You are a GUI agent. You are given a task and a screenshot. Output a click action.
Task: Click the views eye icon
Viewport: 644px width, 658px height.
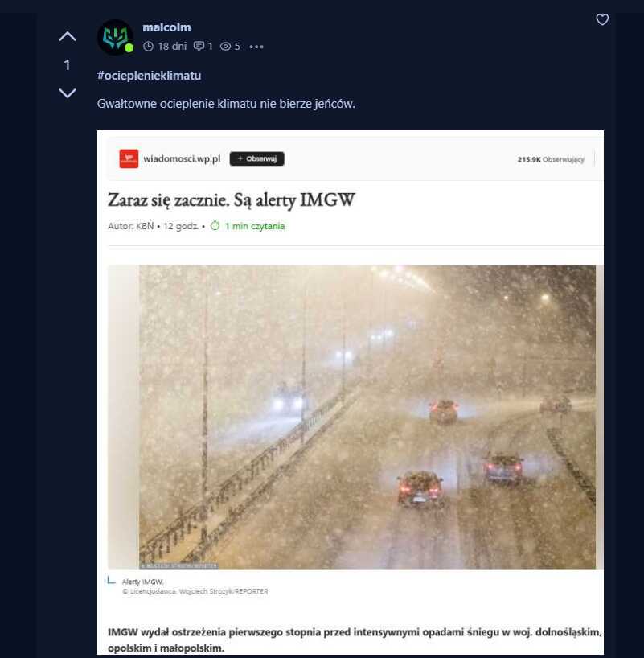(226, 46)
